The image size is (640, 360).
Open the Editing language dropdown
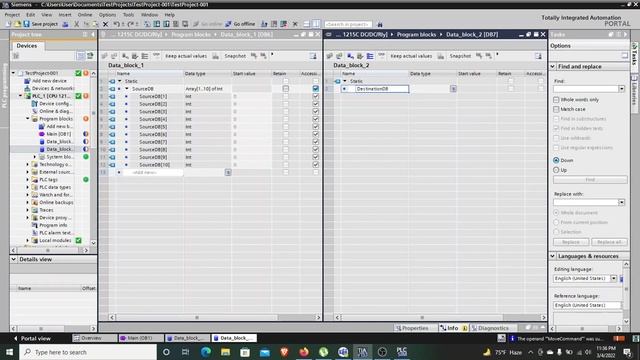[613, 278]
